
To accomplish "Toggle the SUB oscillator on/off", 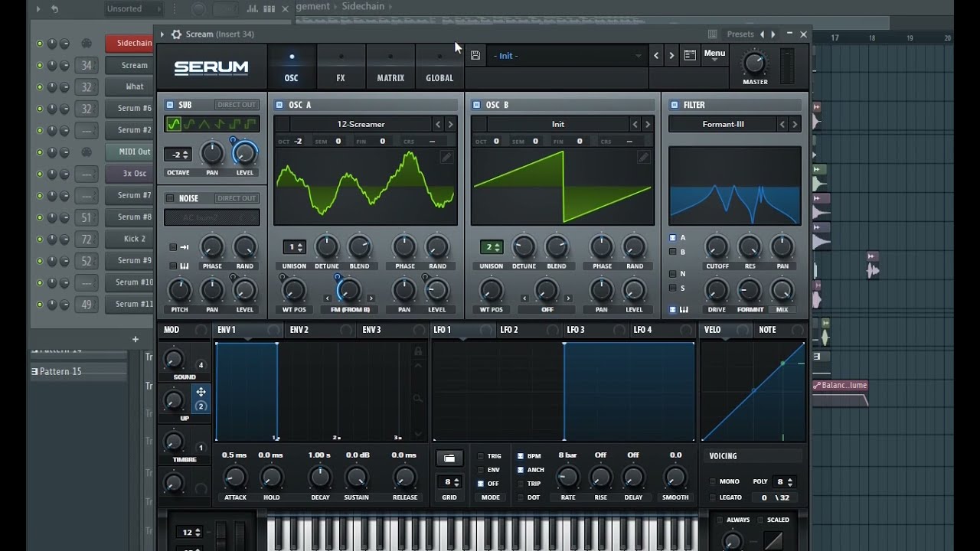I will click(170, 105).
